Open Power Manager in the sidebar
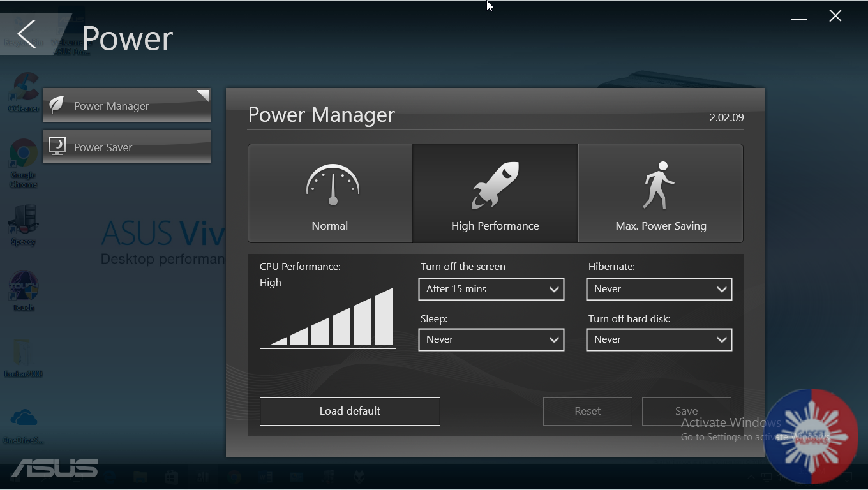868x490 pixels. [126, 105]
